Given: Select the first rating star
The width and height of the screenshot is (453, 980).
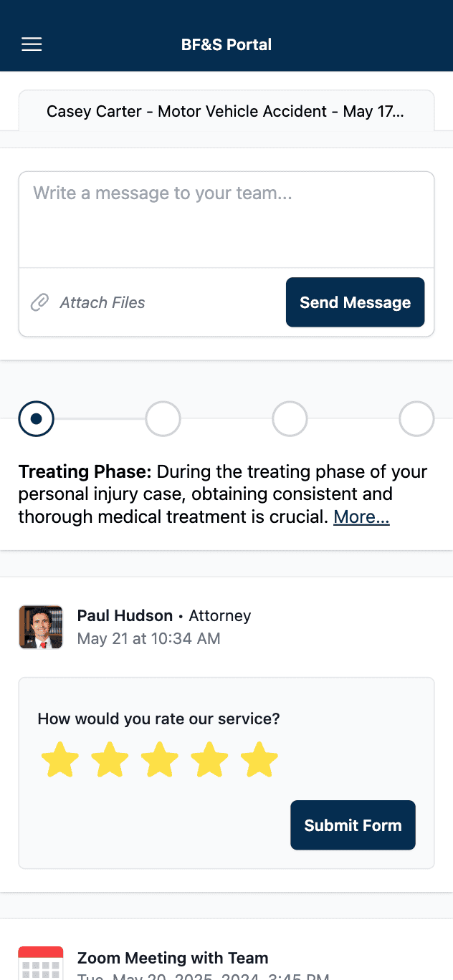Looking at the screenshot, I should click(60, 759).
